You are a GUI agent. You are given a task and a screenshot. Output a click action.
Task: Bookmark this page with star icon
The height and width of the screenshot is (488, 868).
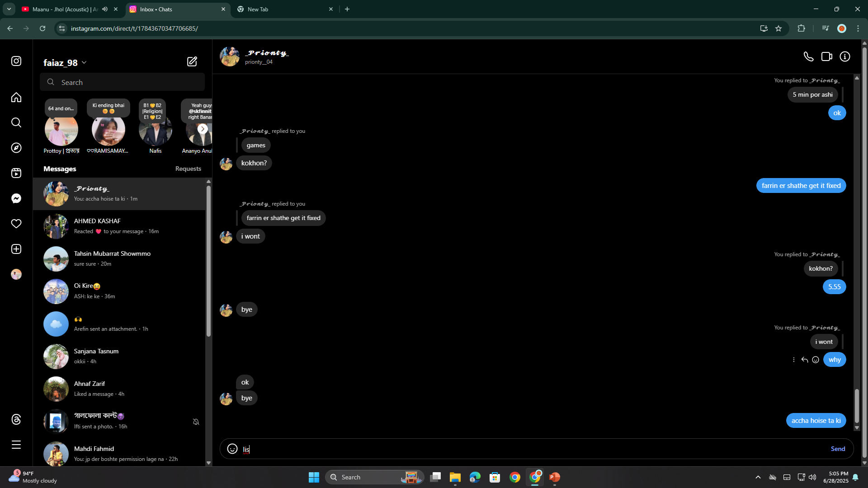pyautogui.click(x=778, y=28)
